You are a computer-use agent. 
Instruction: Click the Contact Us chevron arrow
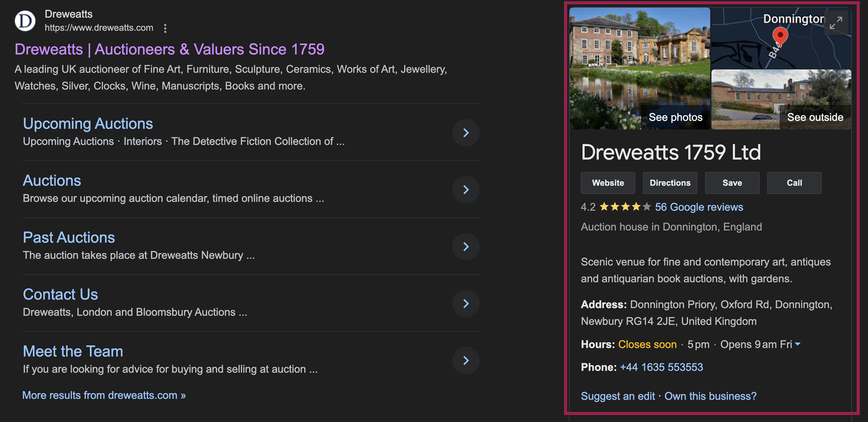[x=466, y=304]
